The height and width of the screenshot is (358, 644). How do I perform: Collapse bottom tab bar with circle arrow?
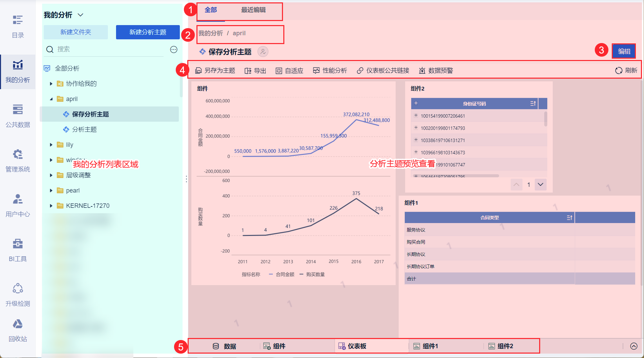634,346
